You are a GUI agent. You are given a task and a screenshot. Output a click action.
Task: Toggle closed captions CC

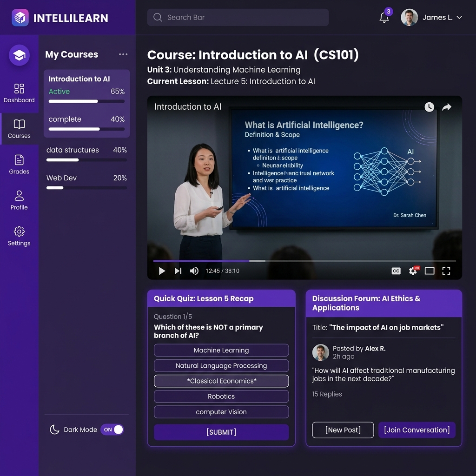click(x=396, y=271)
